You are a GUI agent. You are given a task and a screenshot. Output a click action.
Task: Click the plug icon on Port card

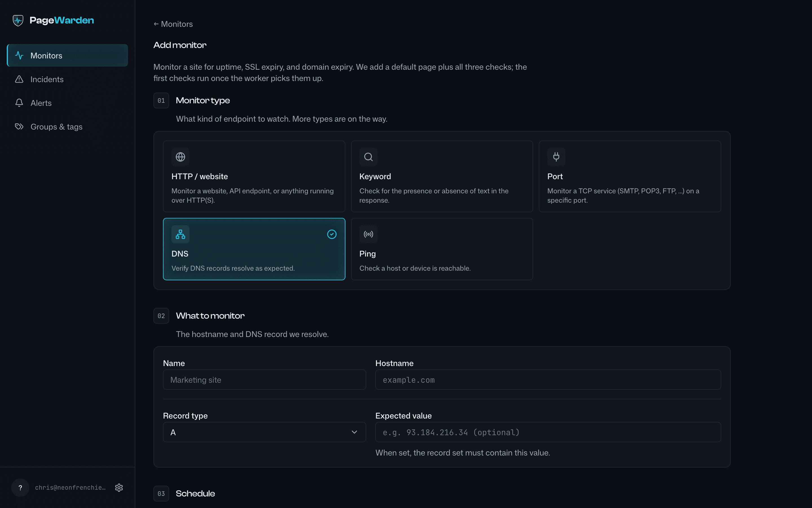coord(556,157)
